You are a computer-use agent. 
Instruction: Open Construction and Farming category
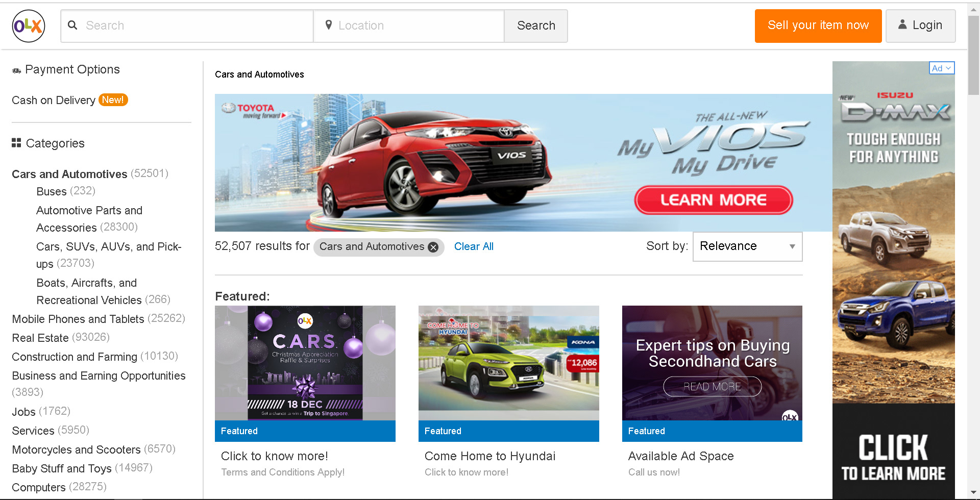[75, 357]
